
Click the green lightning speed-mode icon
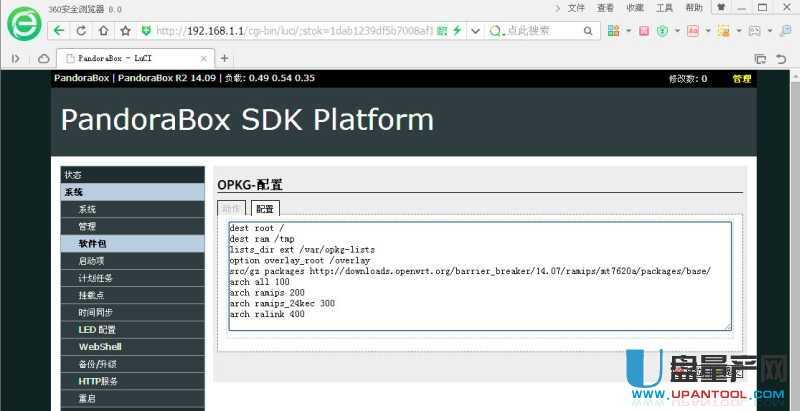(x=457, y=31)
